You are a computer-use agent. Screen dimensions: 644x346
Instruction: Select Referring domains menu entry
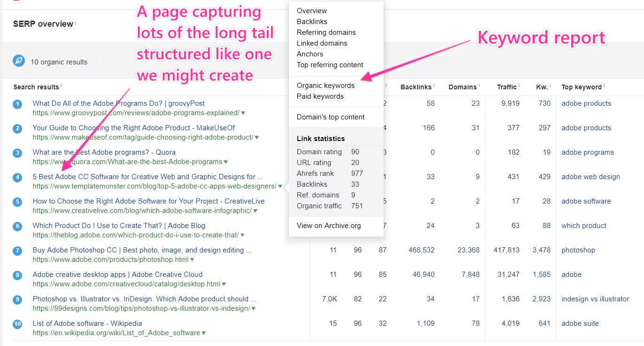pos(326,32)
